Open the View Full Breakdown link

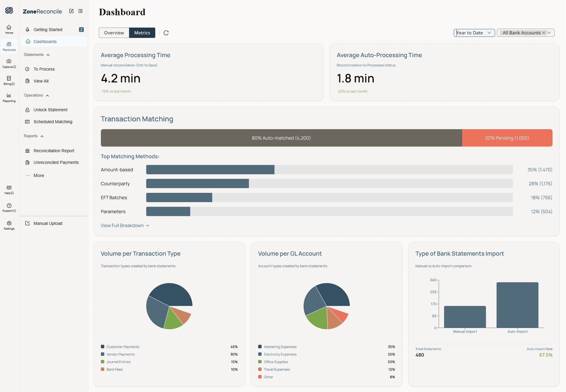[125, 225]
